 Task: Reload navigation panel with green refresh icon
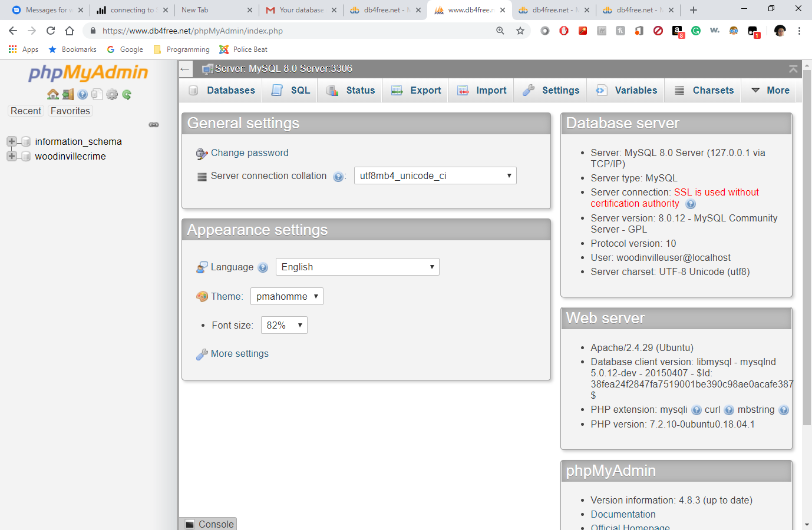pos(127,94)
